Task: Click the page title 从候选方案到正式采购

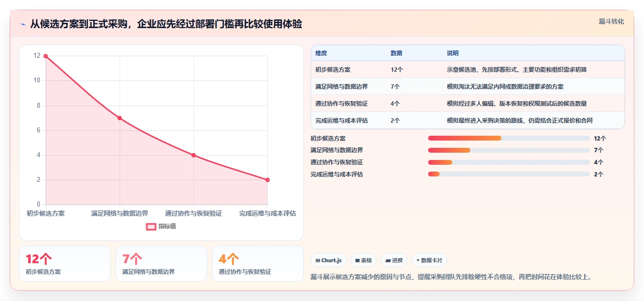Action: coord(166,24)
